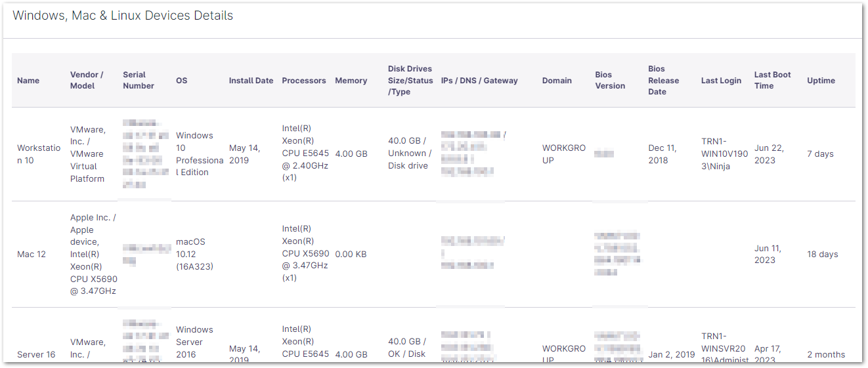Image resolution: width=868 pixels, height=368 pixels.
Task: Click the TRN1-WIN10V1903\Ninja last login cell
Action: coord(724,154)
